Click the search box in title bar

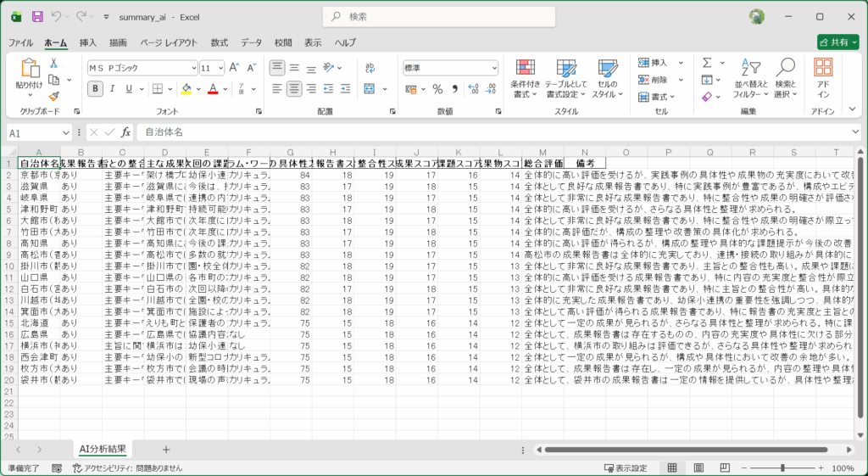[432, 16]
